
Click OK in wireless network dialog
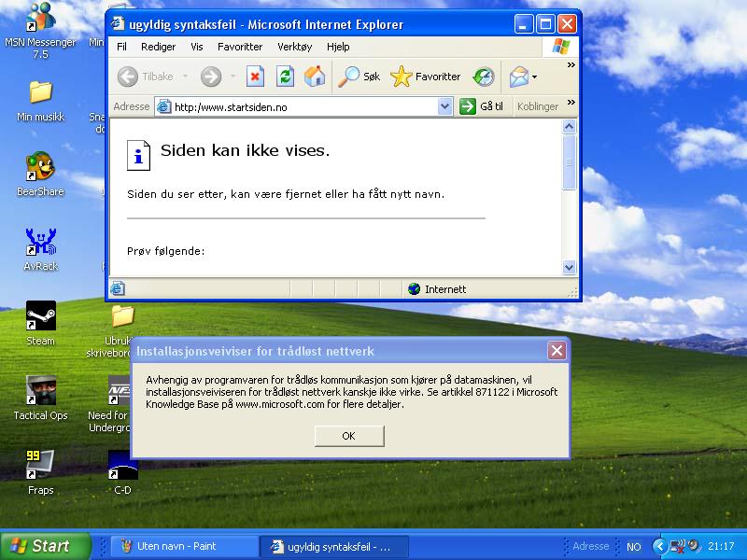coord(349,436)
